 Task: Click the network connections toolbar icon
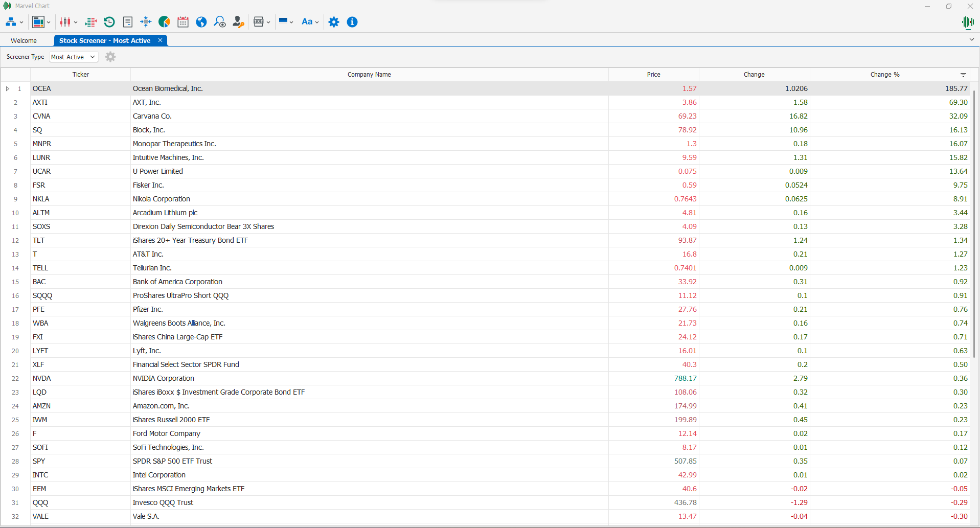(x=11, y=22)
